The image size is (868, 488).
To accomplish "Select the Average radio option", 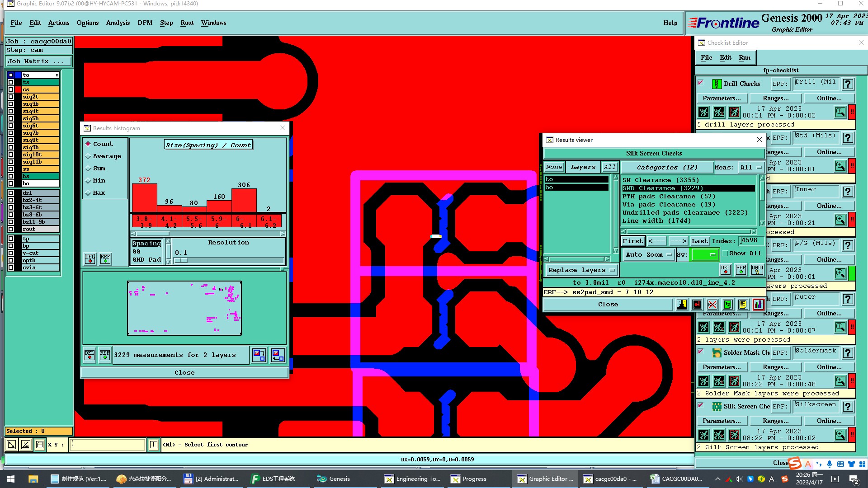I will pos(88,156).
